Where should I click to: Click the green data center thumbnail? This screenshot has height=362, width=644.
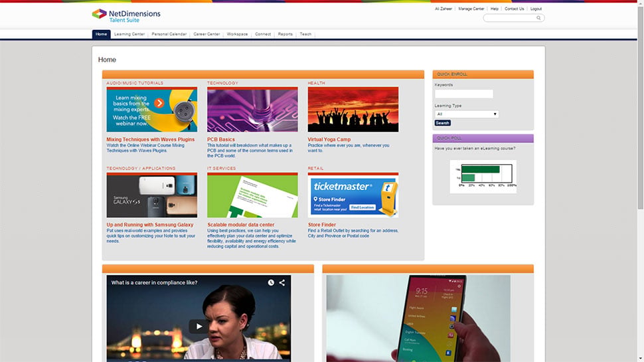(x=252, y=195)
